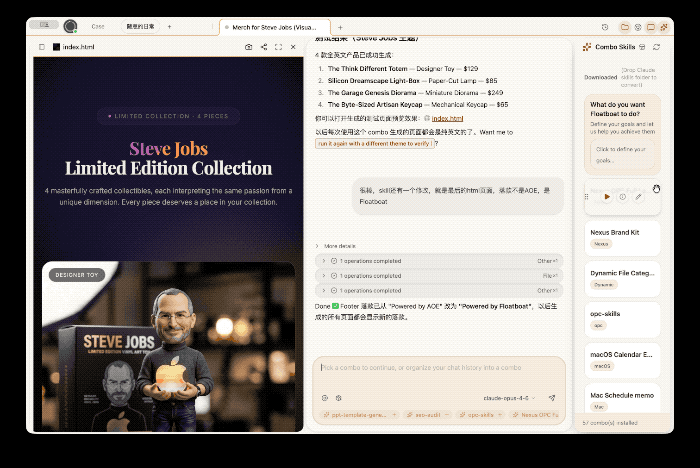Run the combo with the play button
The width and height of the screenshot is (700, 468).
click(x=607, y=196)
